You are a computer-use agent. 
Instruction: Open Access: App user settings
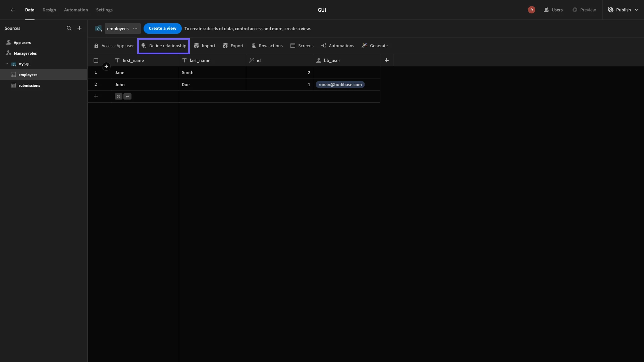pos(114,46)
